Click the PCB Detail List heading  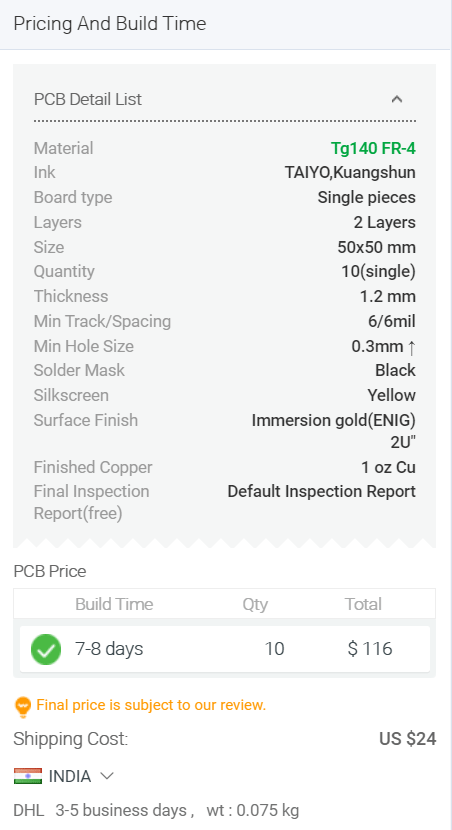[x=88, y=99]
